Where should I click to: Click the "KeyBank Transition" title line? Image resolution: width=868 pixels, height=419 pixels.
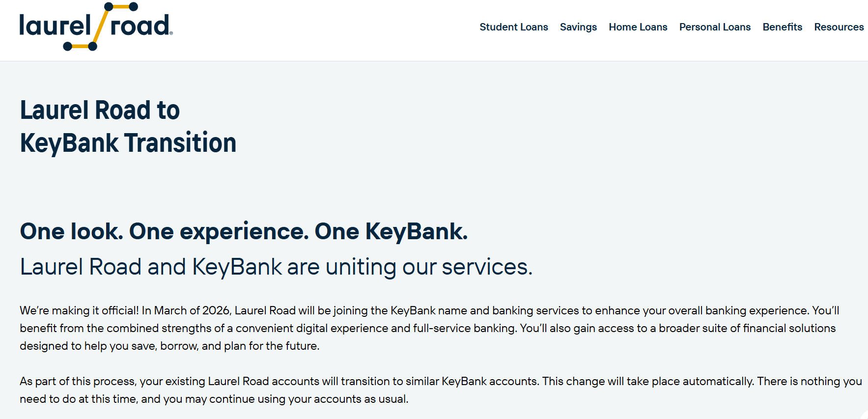[x=128, y=143]
